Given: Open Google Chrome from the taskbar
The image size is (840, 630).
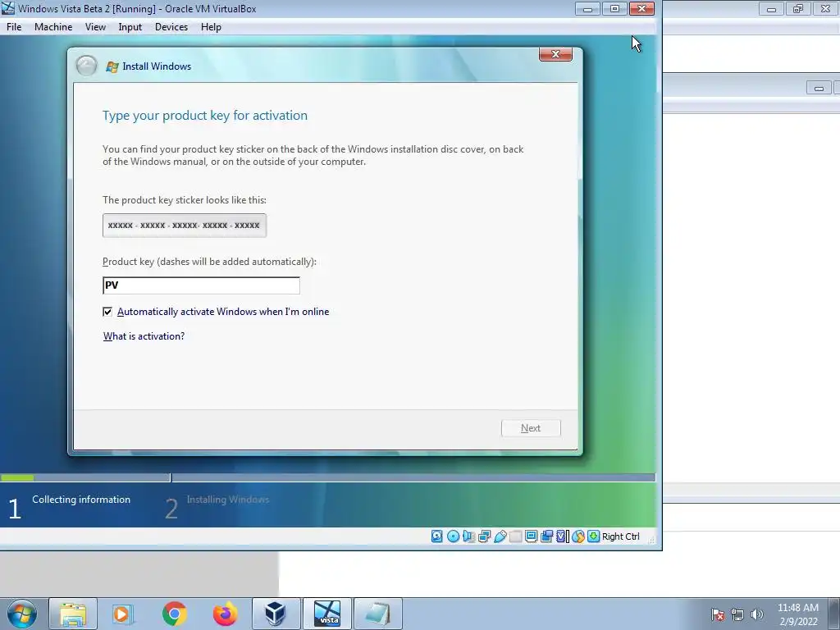Looking at the screenshot, I should 174,614.
